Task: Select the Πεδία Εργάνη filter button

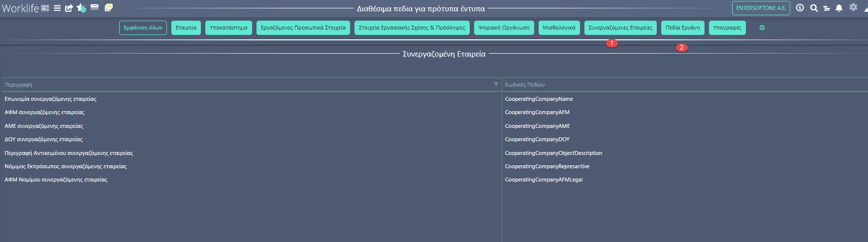Action: point(683,28)
